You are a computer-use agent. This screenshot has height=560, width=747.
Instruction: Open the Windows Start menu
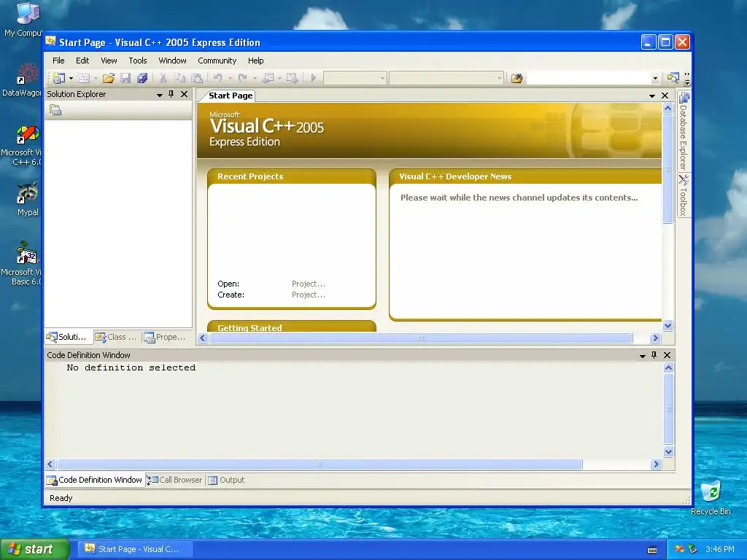(x=34, y=549)
